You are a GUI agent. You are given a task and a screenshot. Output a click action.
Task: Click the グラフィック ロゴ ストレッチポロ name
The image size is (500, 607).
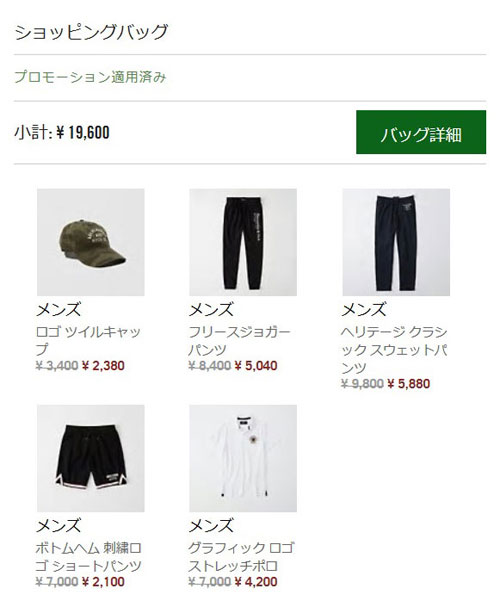pos(241,557)
